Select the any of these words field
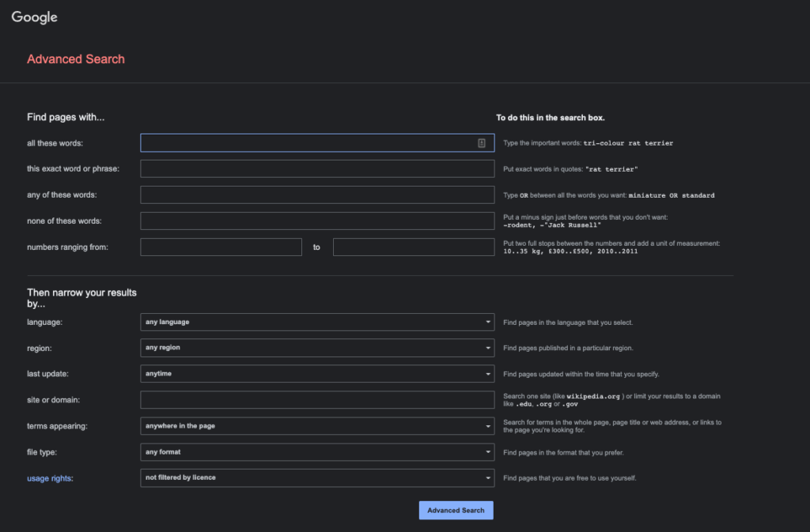Screen dimensions: 810x532 pos(316,195)
